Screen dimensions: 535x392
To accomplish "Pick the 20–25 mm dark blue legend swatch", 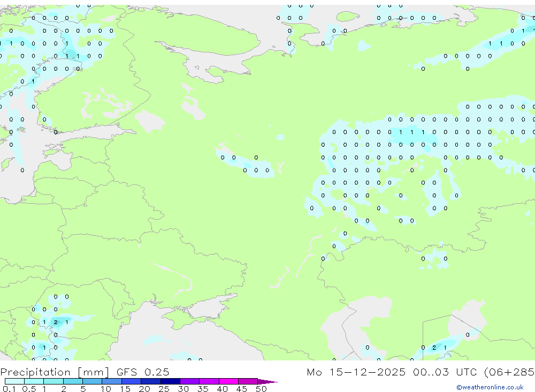I will [x=150, y=381].
